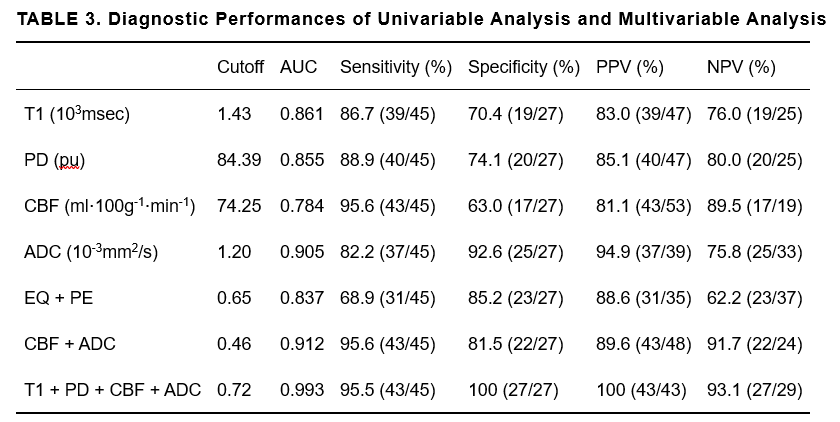Click the CBF + ADC row label
840x422 pixels.
[x=70, y=344]
